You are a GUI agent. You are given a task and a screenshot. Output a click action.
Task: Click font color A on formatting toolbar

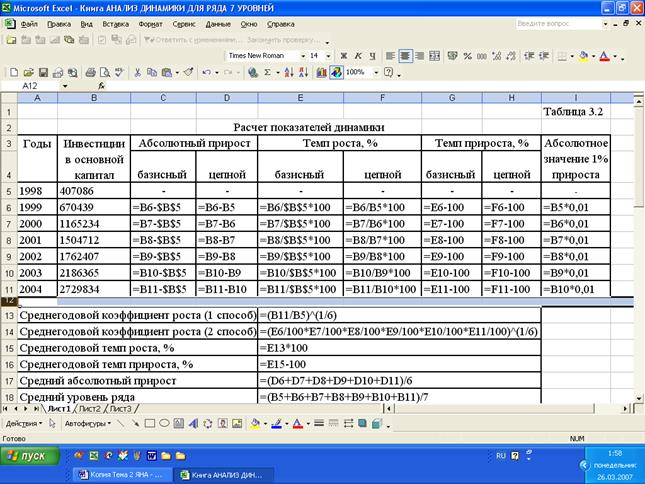pos(605,56)
